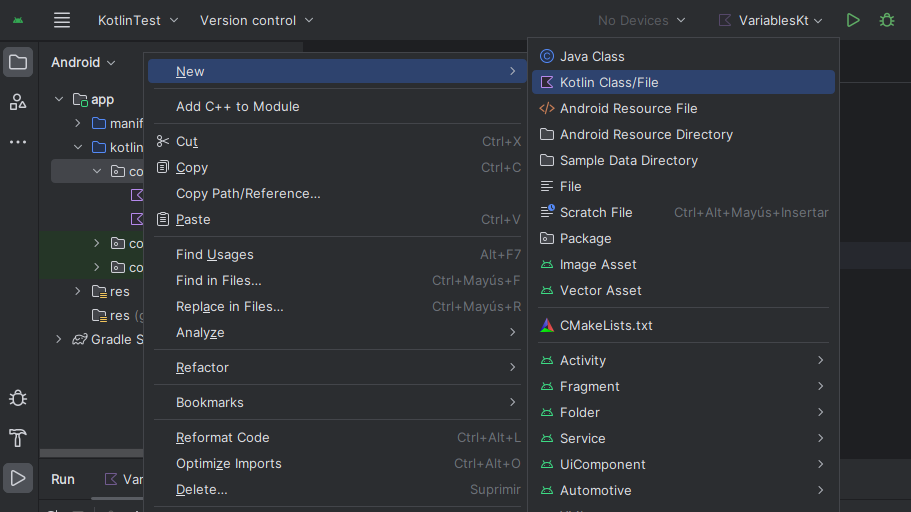Viewport: 911px width, 512px height.
Task: Collapse the app module tree node
Action: coord(59,99)
